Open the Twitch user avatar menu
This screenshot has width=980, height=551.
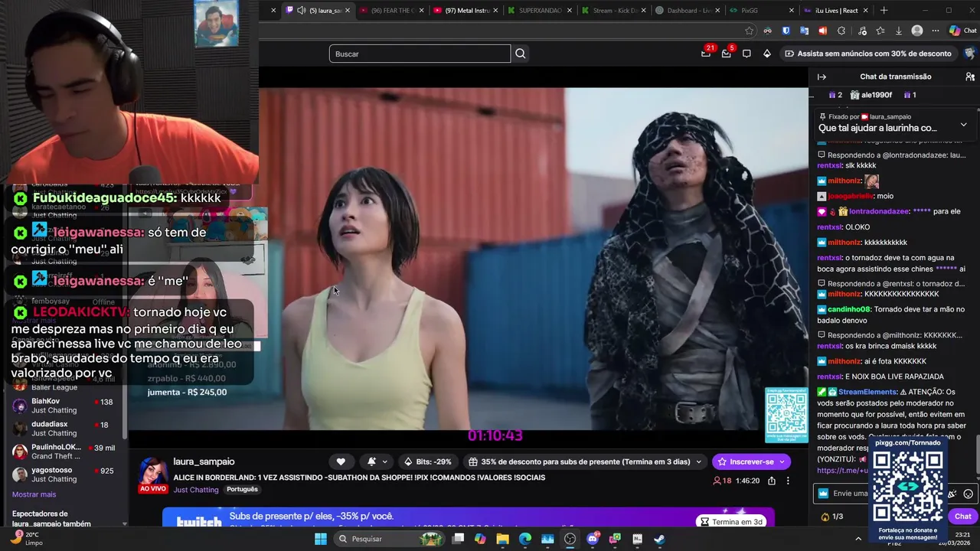pyautogui.click(x=970, y=54)
